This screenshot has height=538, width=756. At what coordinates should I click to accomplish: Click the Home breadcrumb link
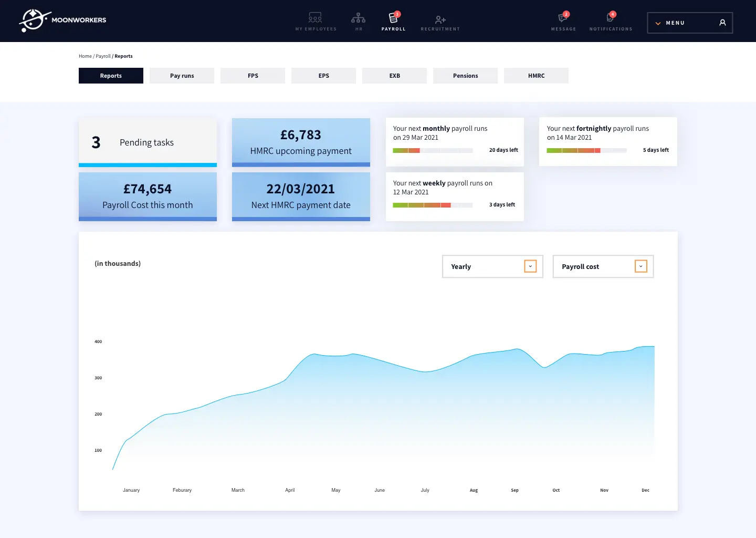coord(85,56)
